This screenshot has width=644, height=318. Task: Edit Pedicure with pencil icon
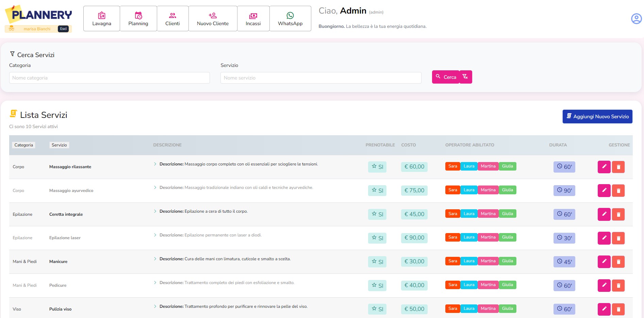pos(604,285)
